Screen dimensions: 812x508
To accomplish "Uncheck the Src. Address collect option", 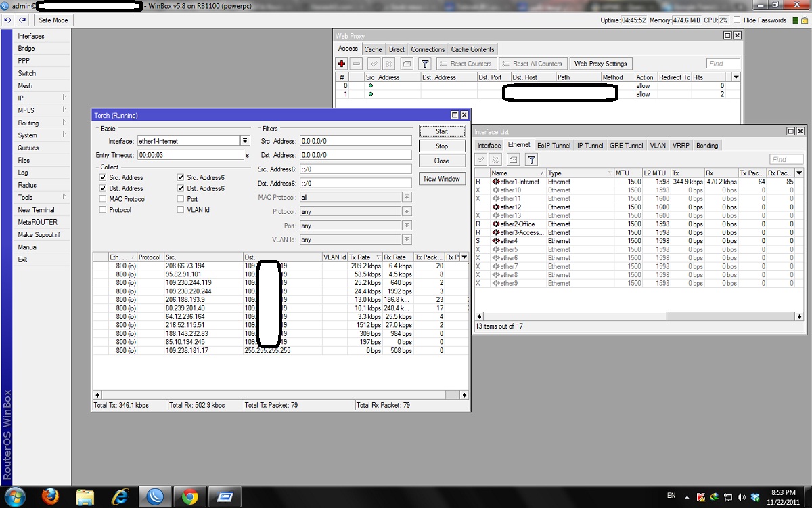I will pyautogui.click(x=103, y=177).
